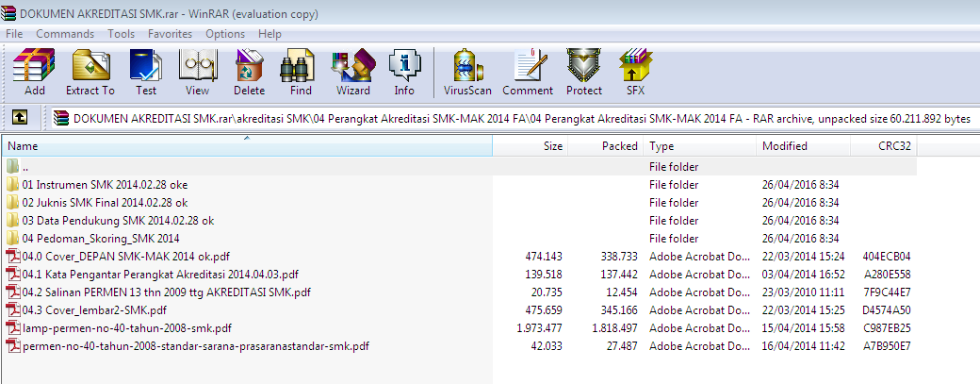Click folder icon of 01 Instrumen SMK
Screen dimensions: 980x384
click(x=12, y=185)
